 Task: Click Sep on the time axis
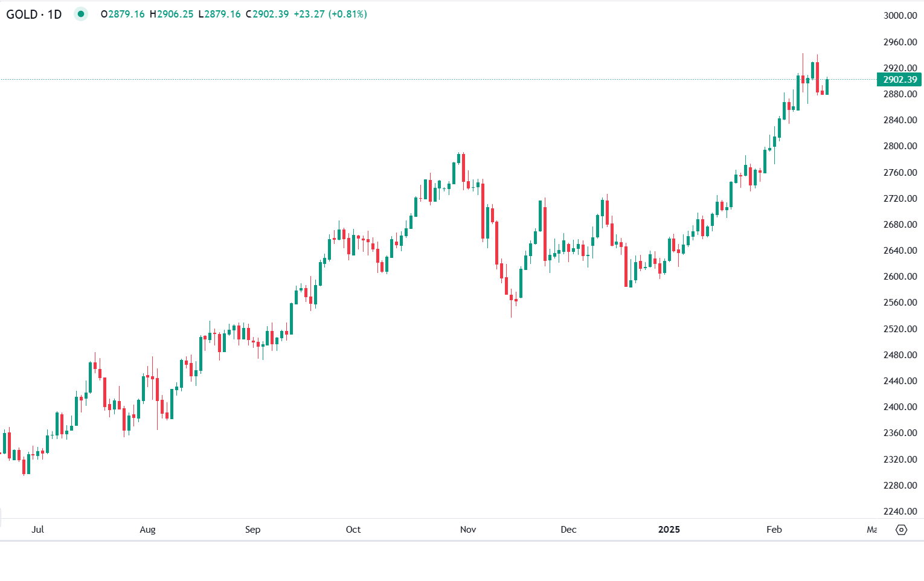tap(252, 530)
